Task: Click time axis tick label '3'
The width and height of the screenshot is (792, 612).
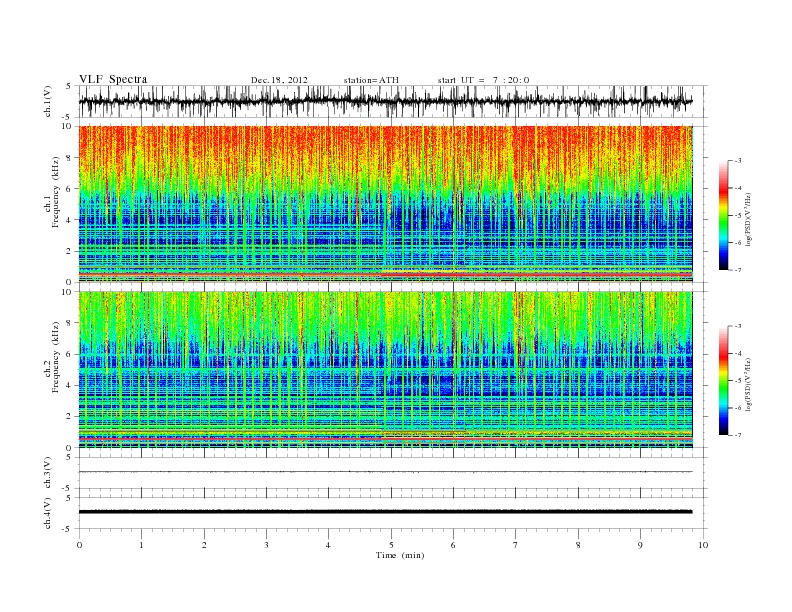Action: point(266,545)
